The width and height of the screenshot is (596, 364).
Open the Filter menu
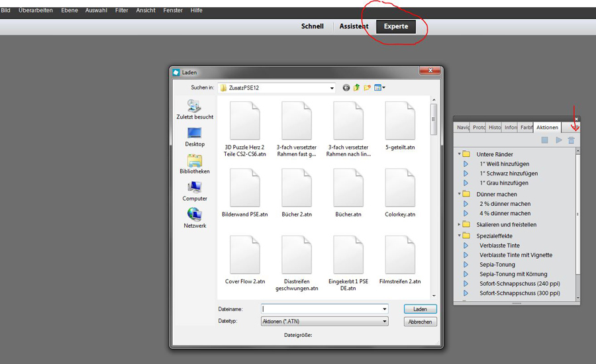(x=122, y=11)
